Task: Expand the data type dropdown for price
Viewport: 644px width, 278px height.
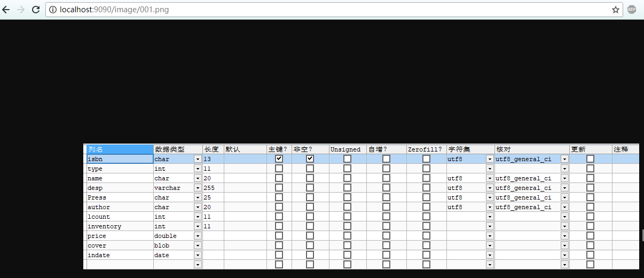Action: click(x=198, y=236)
